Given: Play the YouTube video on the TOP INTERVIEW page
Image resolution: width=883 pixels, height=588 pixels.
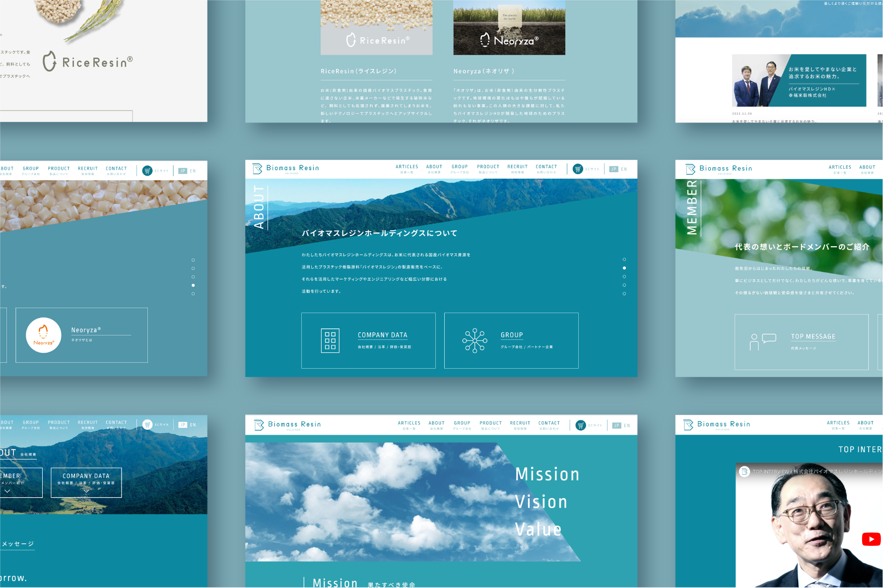Looking at the screenshot, I should point(871,539).
